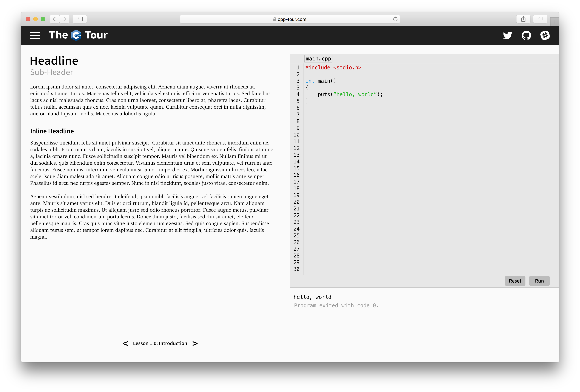Viewport: 580px width, 392px height.
Task: Go to the next lesson chevron
Action: coord(195,343)
